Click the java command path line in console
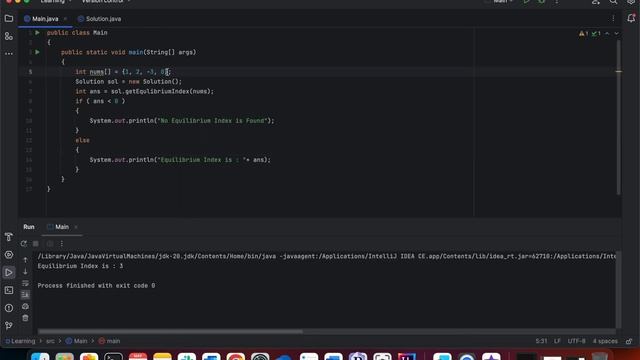The width and height of the screenshot is (640, 360). tap(327, 256)
